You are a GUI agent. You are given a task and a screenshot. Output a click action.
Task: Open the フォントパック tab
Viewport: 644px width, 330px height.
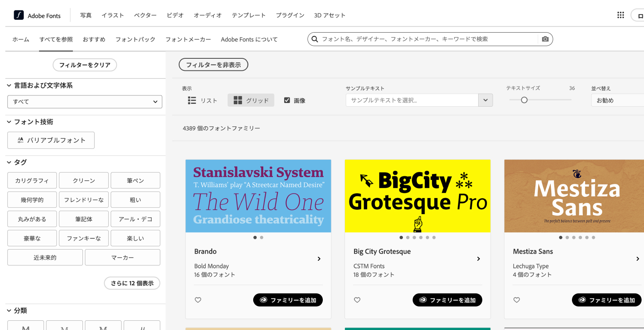click(135, 39)
